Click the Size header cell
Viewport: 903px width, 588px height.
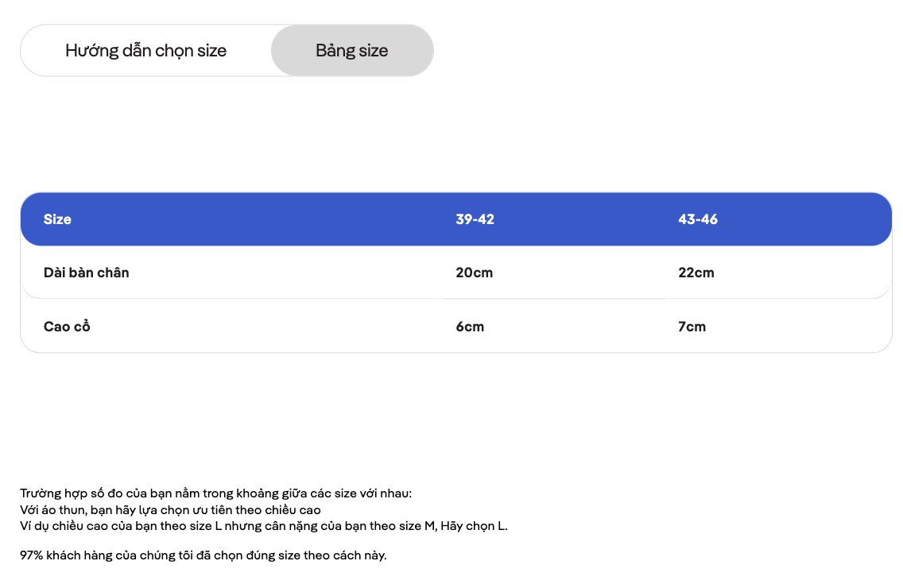(x=57, y=219)
